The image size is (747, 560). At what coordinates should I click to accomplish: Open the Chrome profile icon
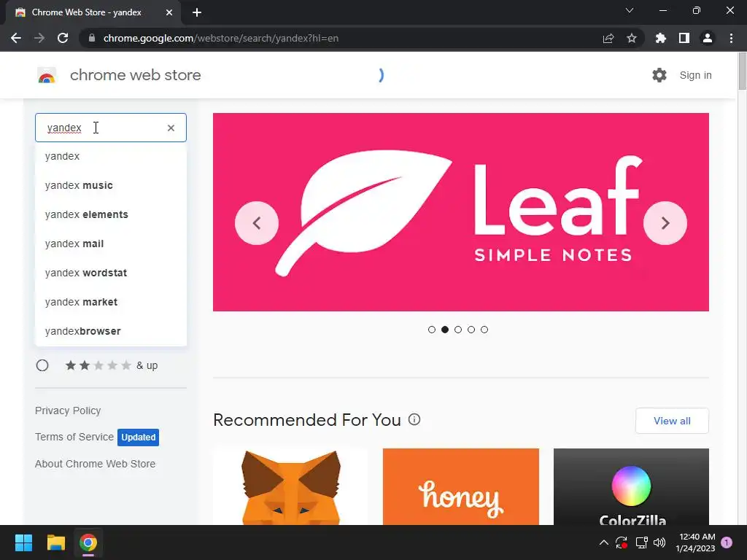(708, 38)
